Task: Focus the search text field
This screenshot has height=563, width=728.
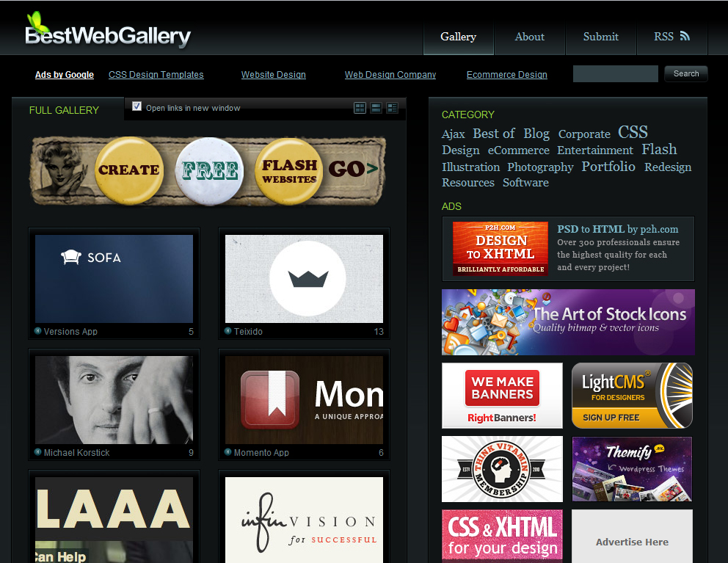Action: click(616, 74)
